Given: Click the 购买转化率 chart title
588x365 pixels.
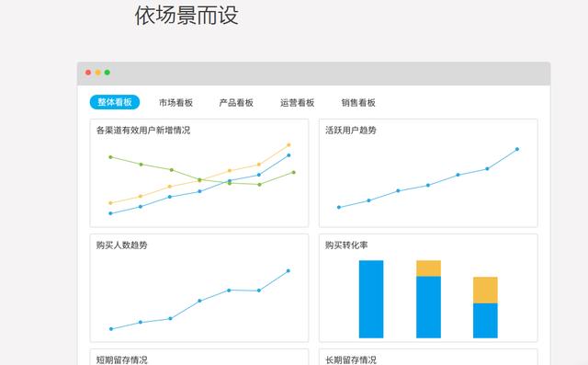Looking at the screenshot, I should 346,245.
